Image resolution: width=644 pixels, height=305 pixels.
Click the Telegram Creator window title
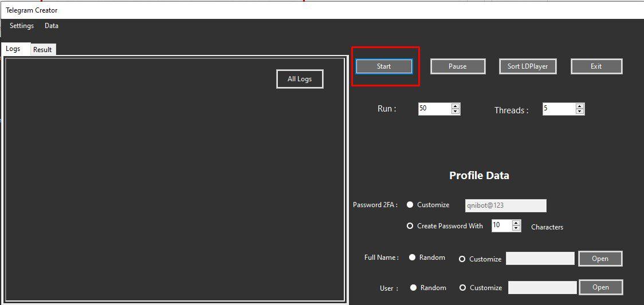tap(32, 10)
